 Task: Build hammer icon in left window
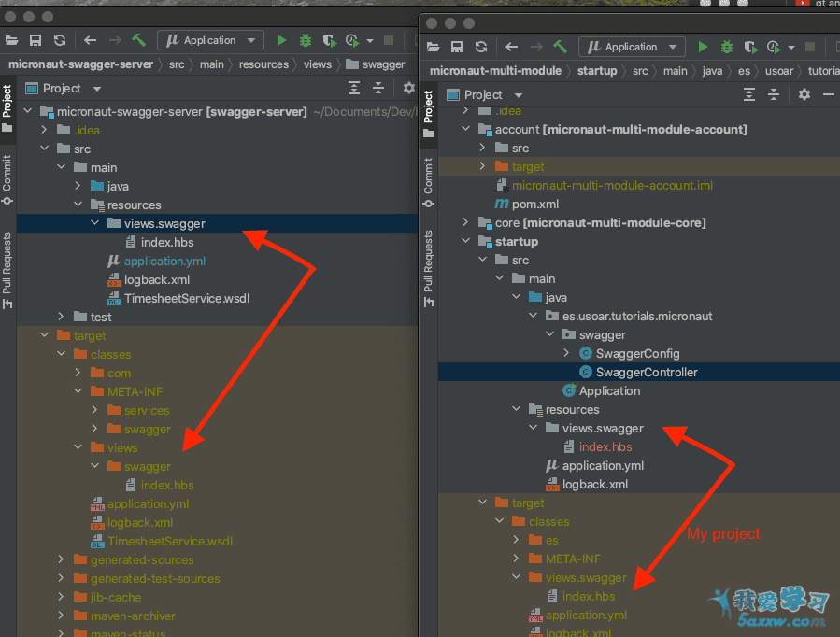pos(138,40)
